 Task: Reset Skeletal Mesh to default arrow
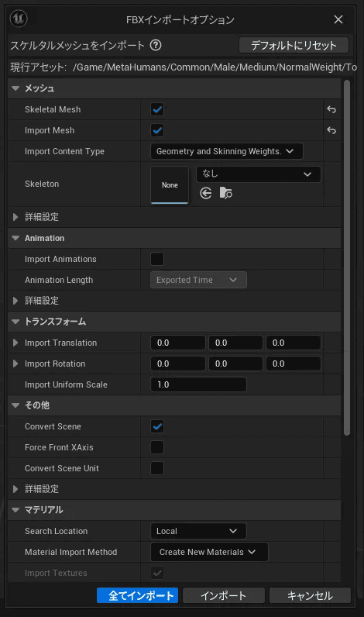click(331, 109)
